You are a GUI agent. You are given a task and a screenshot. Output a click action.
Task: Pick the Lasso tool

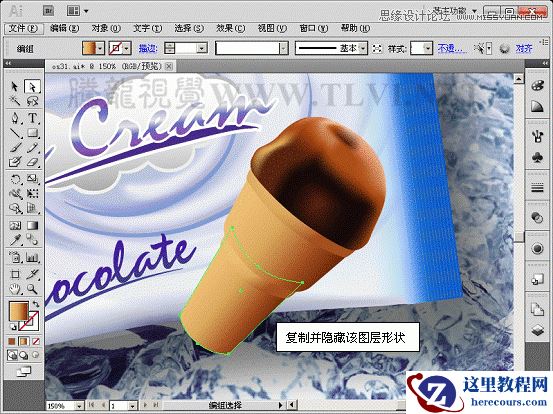click(x=32, y=101)
